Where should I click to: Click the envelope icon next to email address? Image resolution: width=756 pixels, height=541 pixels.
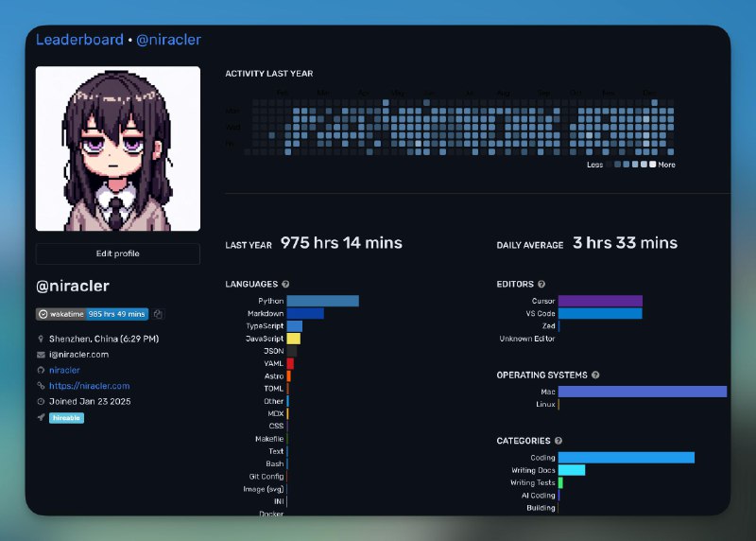click(x=41, y=355)
